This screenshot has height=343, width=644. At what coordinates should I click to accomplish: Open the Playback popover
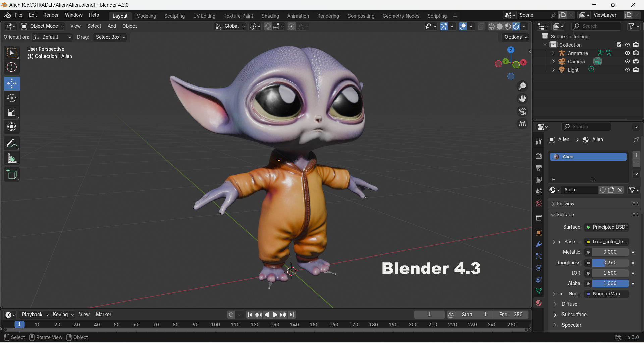(x=35, y=315)
